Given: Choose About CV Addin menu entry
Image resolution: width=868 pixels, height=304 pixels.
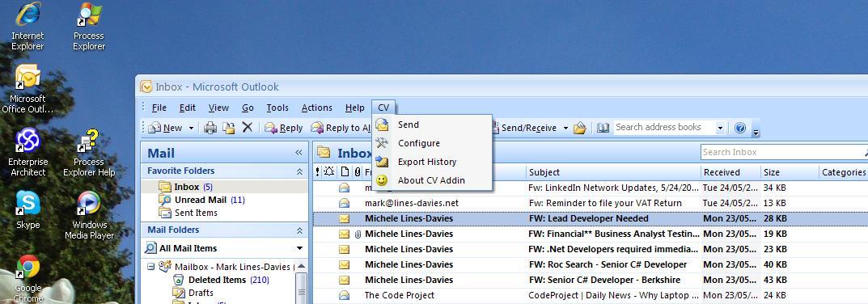Looking at the screenshot, I should coord(432,180).
